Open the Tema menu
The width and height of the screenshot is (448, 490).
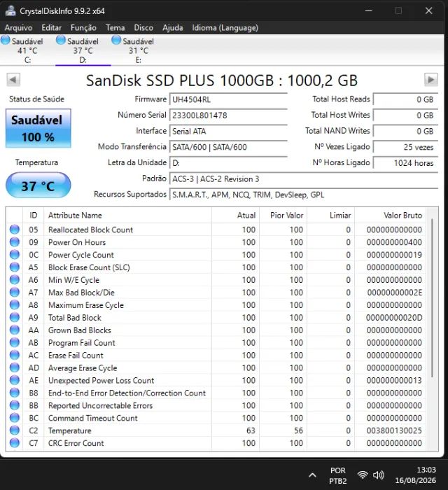pos(115,28)
